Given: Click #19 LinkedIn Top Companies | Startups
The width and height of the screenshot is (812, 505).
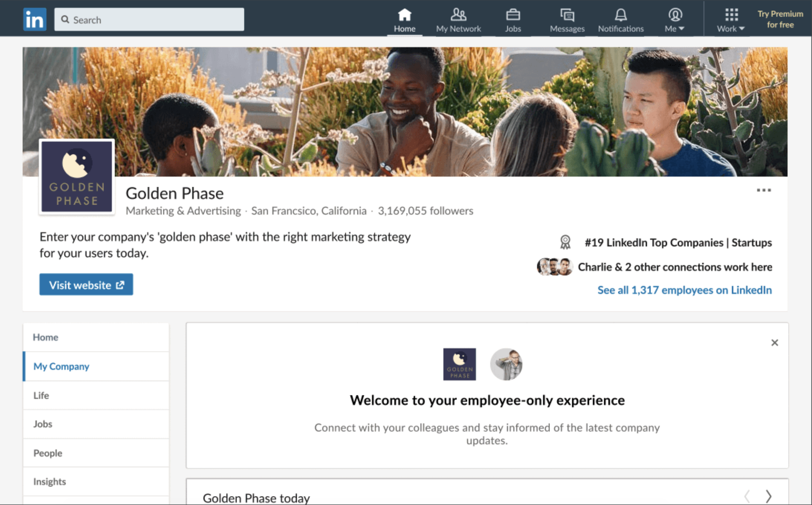Looking at the screenshot, I should coord(678,242).
